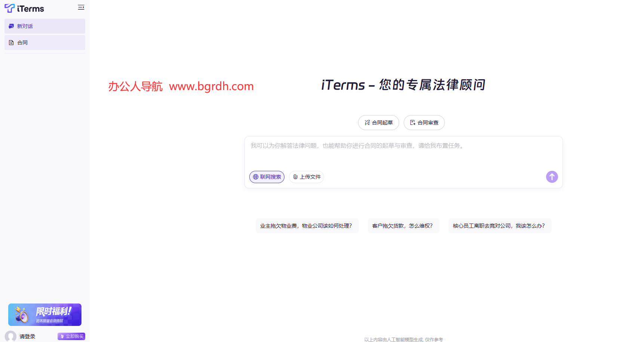Screen dimensions: 644x342
Task: Click the paperclip icon on 上传文件
Action: (296, 177)
